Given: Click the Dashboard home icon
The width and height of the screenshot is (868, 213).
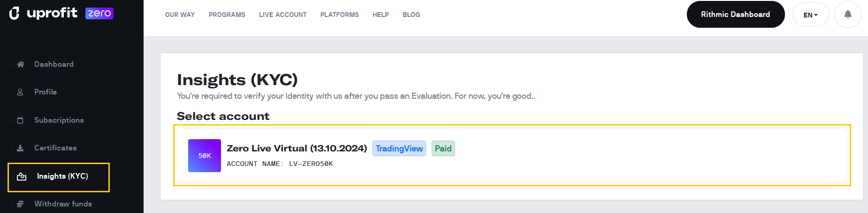Looking at the screenshot, I should click(20, 64).
